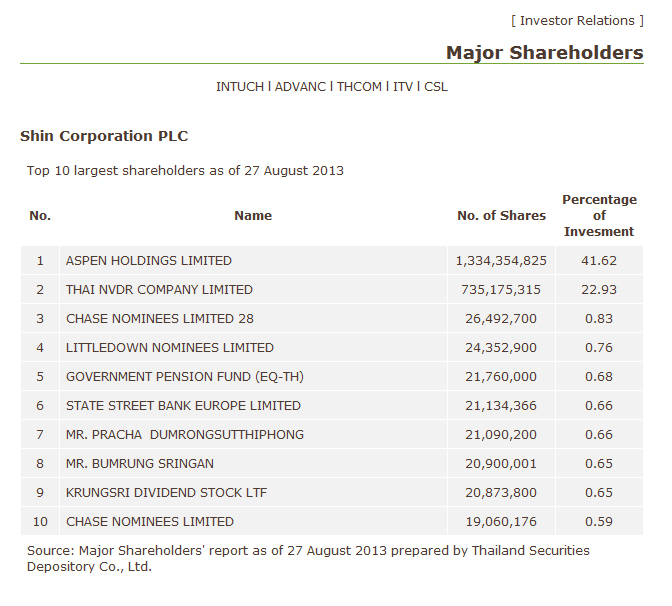The width and height of the screenshot is (672, 606).
Task: Click the Percentage of Invesment header
Action: pos(599,215)
